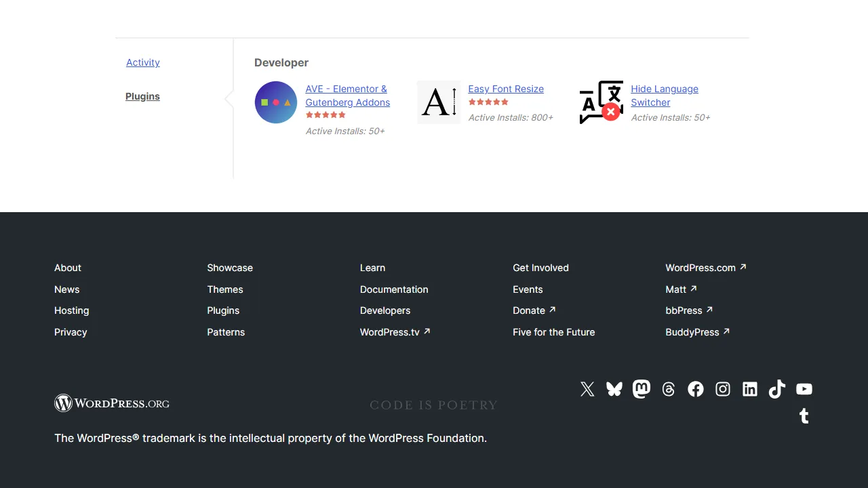868x488 pixels.
Task: Click the Donate link under Get Involved
Action: click(530, 310)
